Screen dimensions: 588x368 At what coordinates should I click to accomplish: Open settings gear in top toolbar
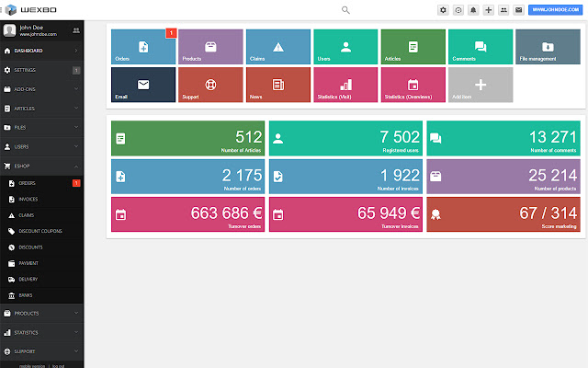[x=443, y=10]
